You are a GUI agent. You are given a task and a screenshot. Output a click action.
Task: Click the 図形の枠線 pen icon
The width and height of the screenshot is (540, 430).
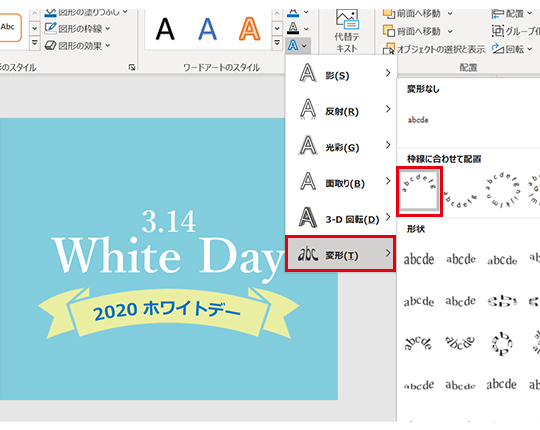click(50, 28)
